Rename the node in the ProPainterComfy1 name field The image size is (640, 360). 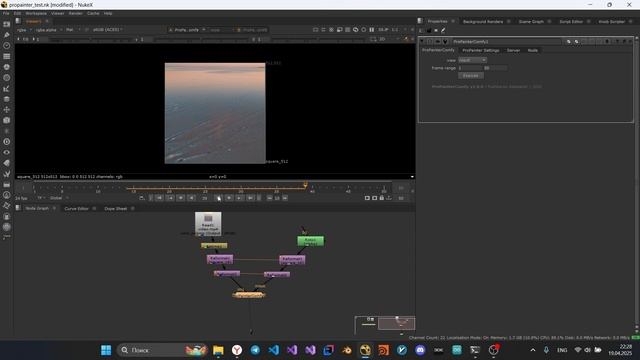(x=506, y=42)
